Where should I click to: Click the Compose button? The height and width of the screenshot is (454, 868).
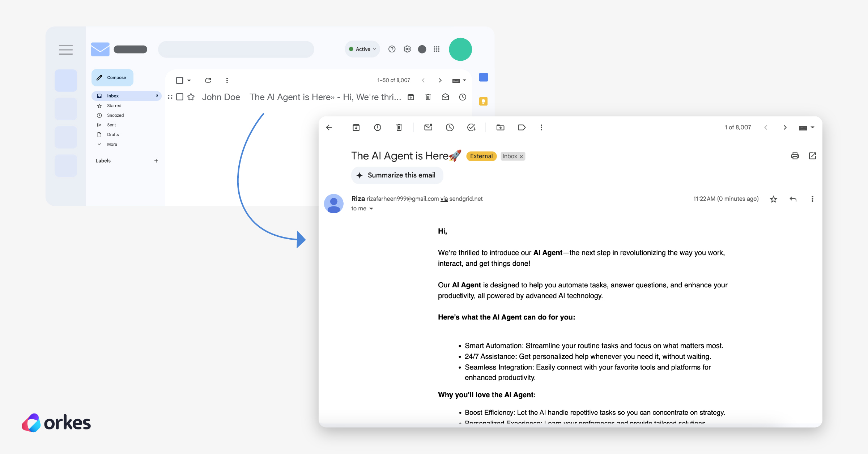click(112, 78)
